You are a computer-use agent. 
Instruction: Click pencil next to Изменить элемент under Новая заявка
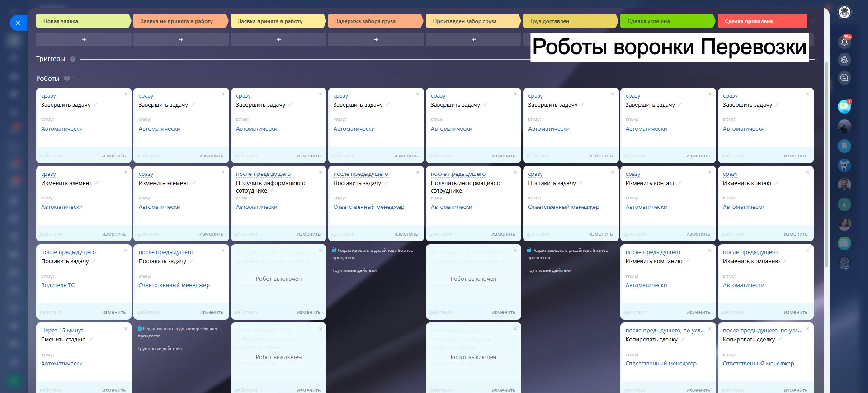tap(97, 183)
